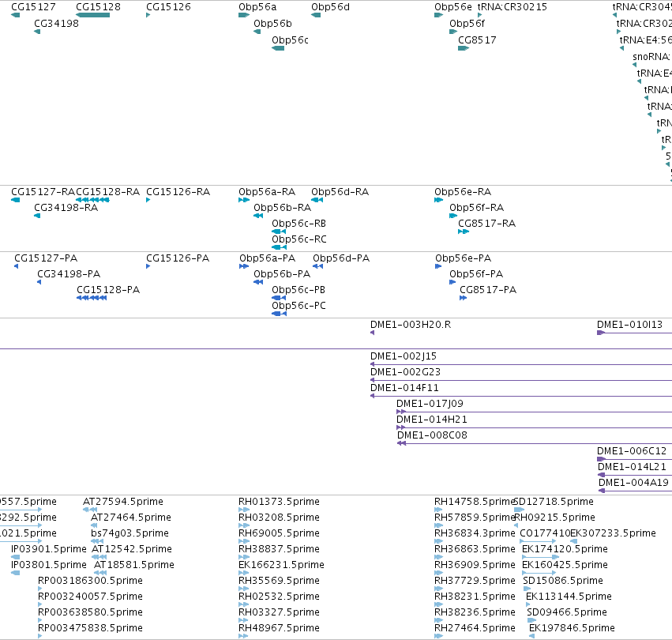Screen dimensions: 672x640
Task: Select the AT27464.5prime EST label
Action: pyautogui.click(x=131, y=518)
